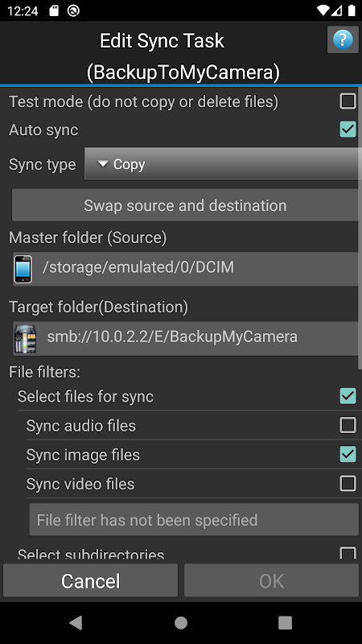Check the Sync video files box
The image size is (362, 644).
pos(348,484)
